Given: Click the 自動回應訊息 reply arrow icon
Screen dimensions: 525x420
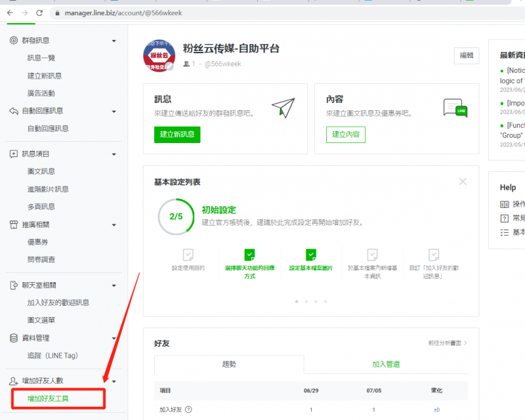Looking at the screenshot, I should click(x=13, y=111).
